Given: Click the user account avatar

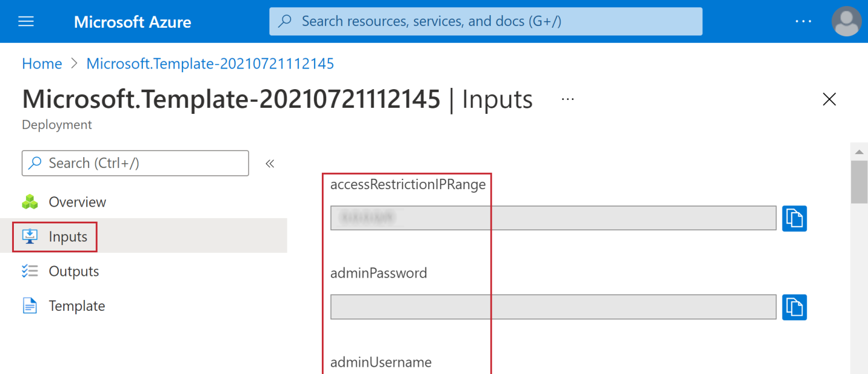Looking at the screenshot, I should pos(846,22).
